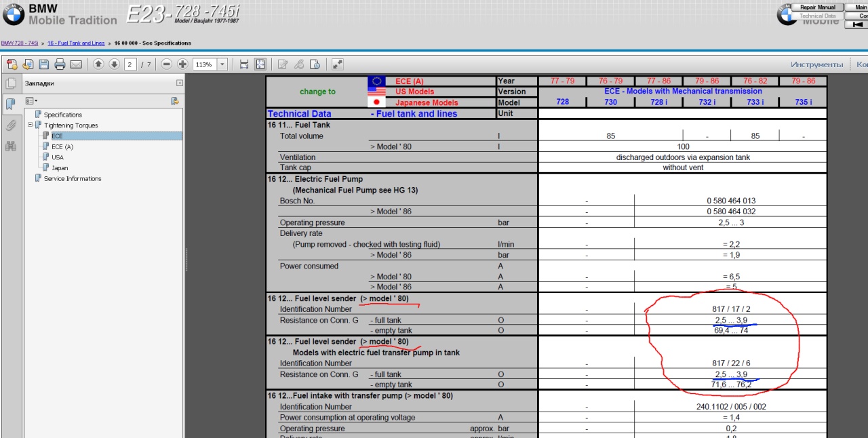Viewport: 868px width, 438px height.
Task: Open the binoculars search panel
Action: [x=11, y=146]
